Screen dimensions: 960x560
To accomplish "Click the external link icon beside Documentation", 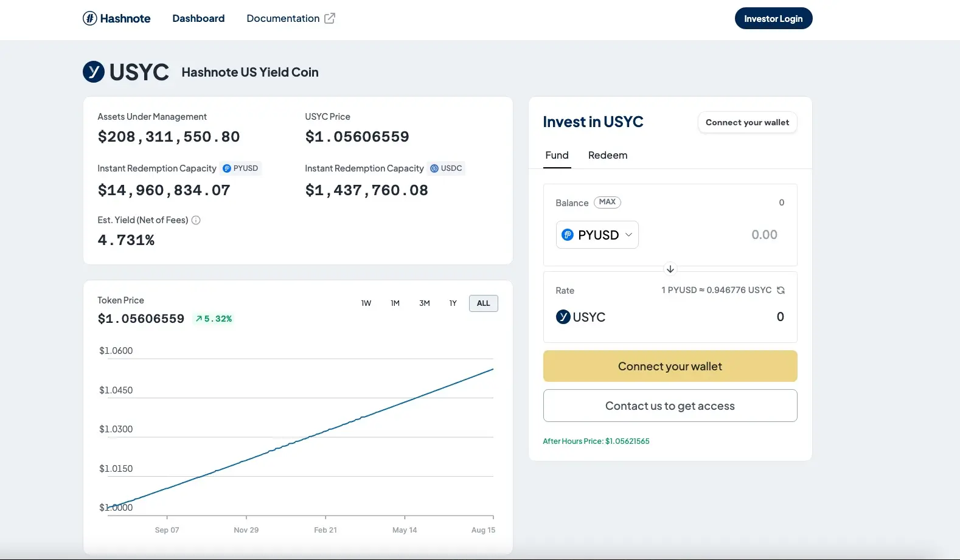I will pos(330,18).
